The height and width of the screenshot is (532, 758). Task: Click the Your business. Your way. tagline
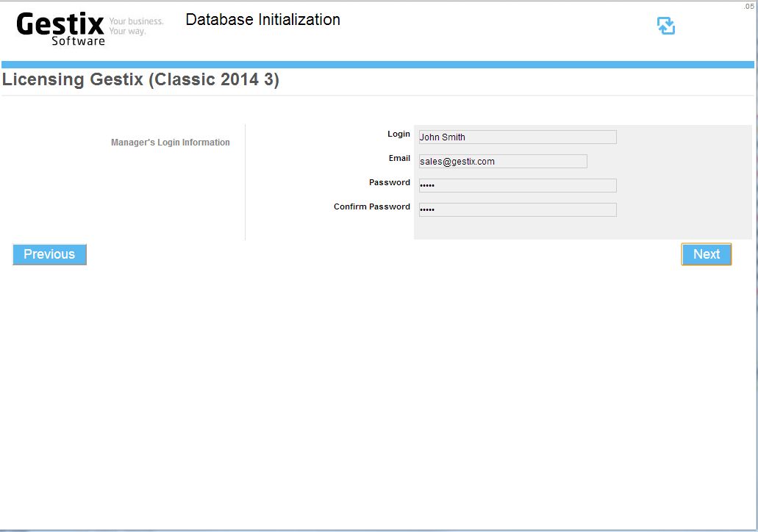click(x=136, y=26)
